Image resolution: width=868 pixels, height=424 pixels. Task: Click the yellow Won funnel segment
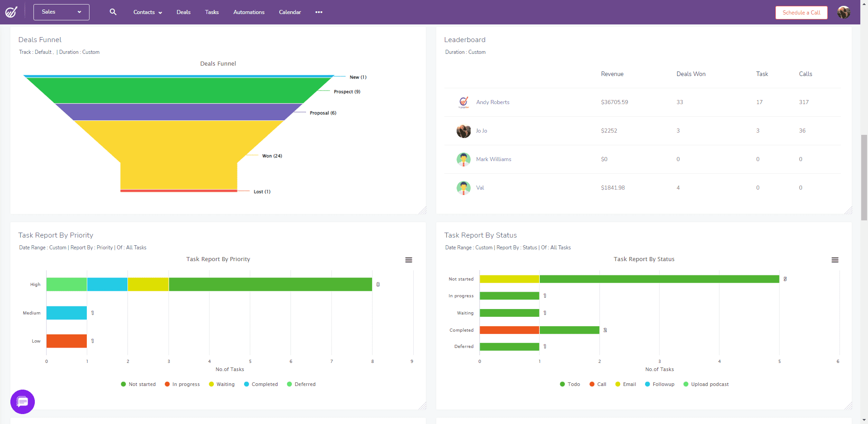tap(179, 154)
